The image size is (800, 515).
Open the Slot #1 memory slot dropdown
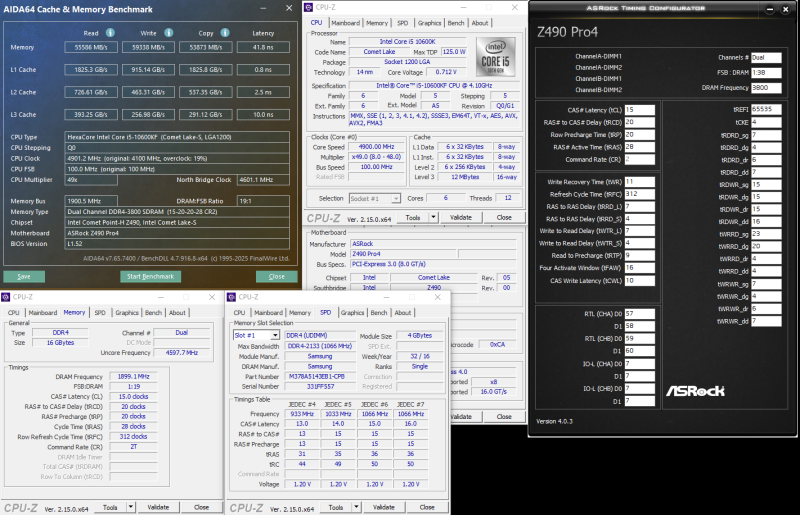[x=275, y=335]
